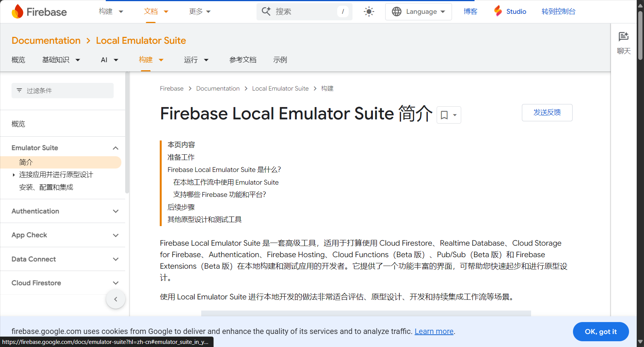644x347 pixels.
Task: Open the Learn more cookie link
Action: coord(434,331)
